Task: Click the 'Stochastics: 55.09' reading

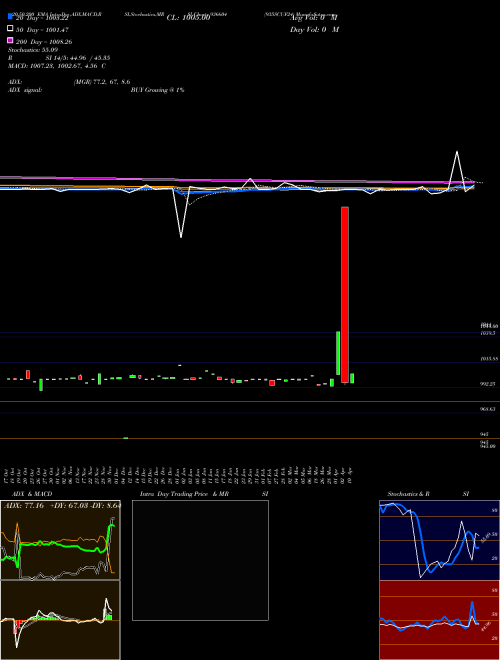Action: pyautogui.click(x=33, y=50)
